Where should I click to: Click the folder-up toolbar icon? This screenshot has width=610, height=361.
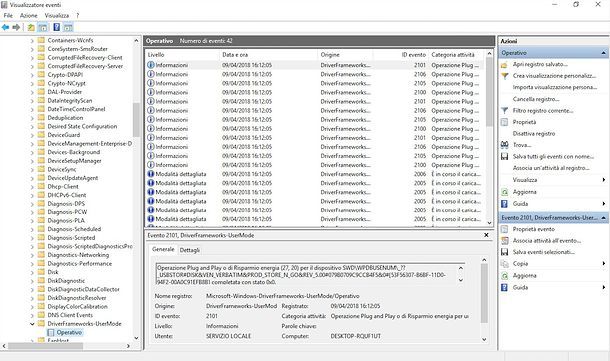tap(31, 27)
